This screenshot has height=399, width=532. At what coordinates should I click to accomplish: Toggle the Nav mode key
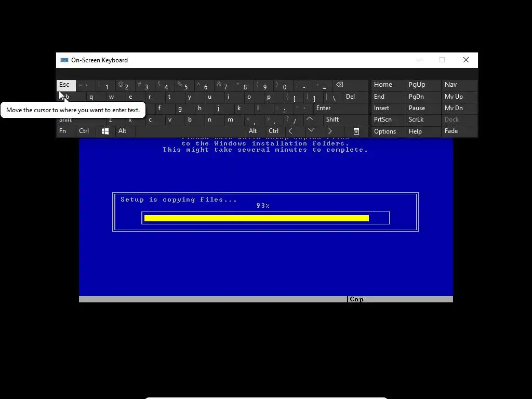[459, 85]
